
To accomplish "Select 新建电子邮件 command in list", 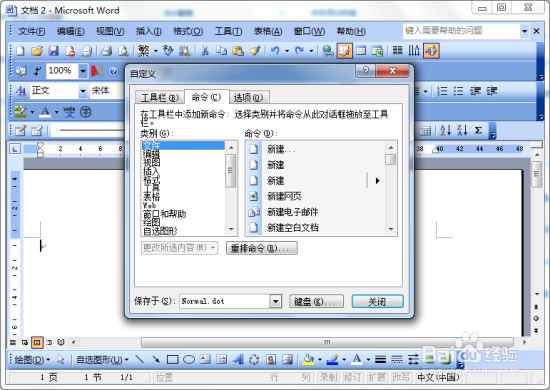I will tap(316, 212).
